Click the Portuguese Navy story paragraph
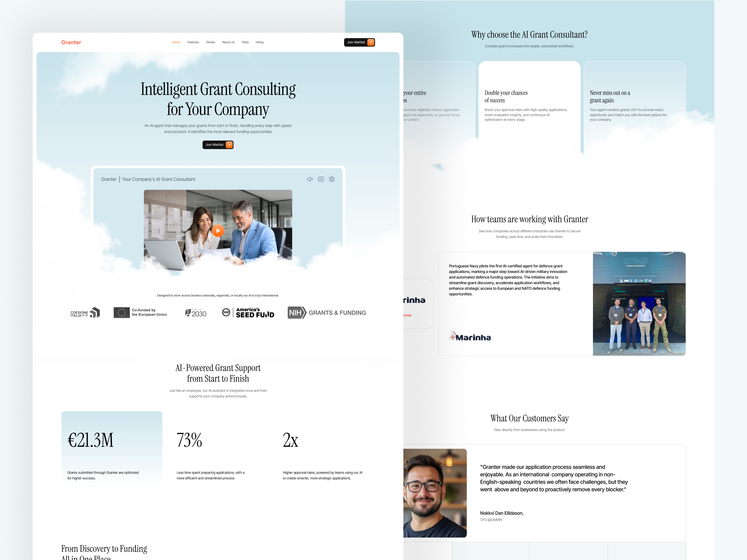 508,280
